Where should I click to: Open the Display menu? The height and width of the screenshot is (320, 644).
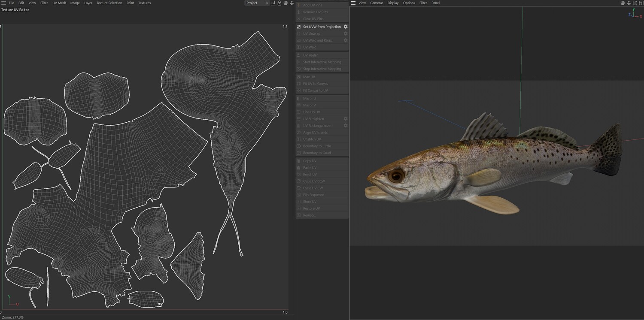click(393, 3)
